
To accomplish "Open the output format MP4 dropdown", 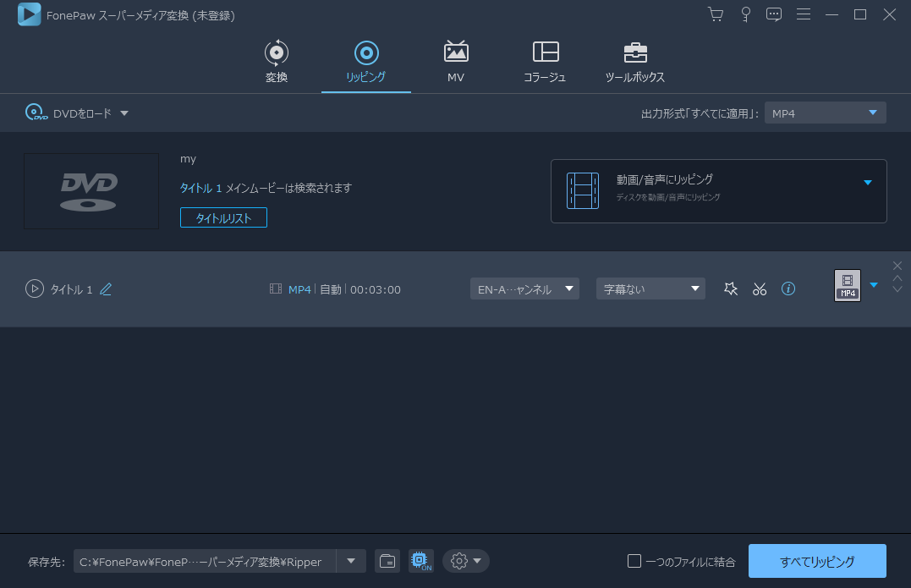I will (825, 113).
